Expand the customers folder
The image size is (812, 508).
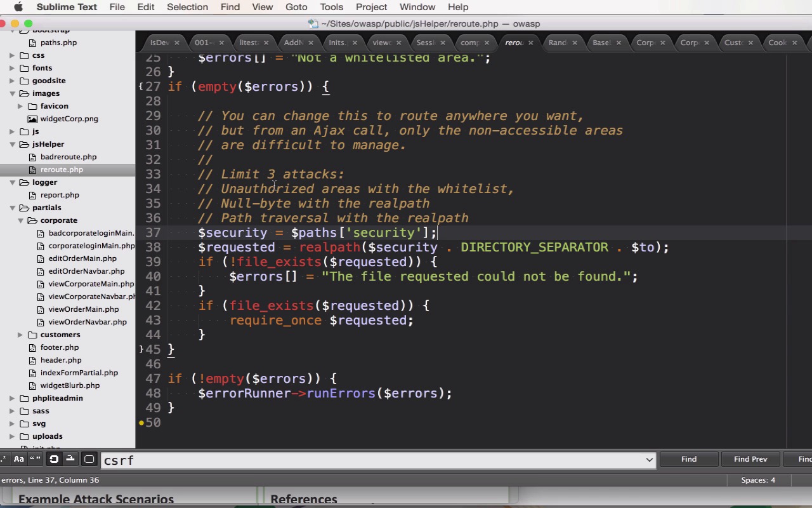point(20,335)
